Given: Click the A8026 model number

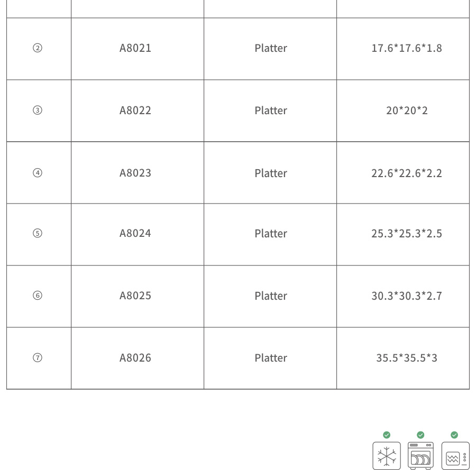Looking at the screenshot, I should pos(135,358).
